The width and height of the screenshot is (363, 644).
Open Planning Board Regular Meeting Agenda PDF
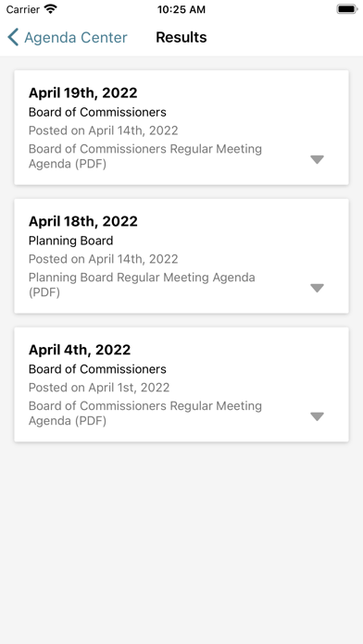(142, 285)
